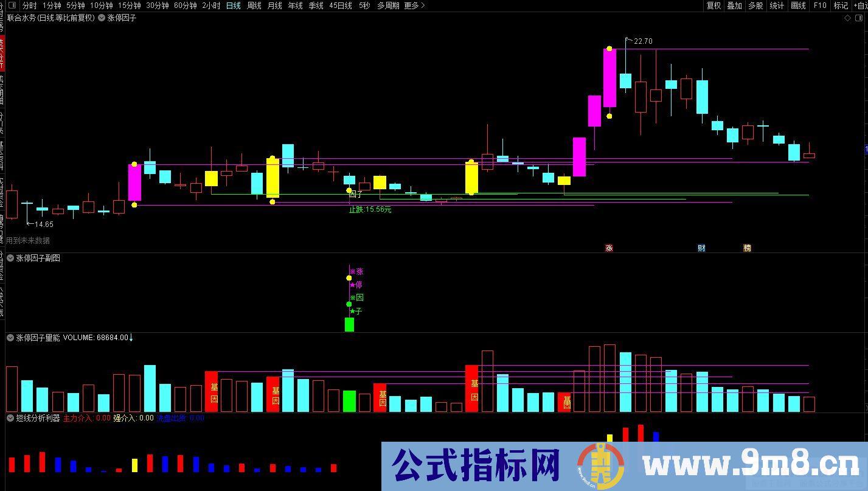Expand 涨停因子 main indicator dropdown
This screenshot has height=491, width=868.
[102, 18]
